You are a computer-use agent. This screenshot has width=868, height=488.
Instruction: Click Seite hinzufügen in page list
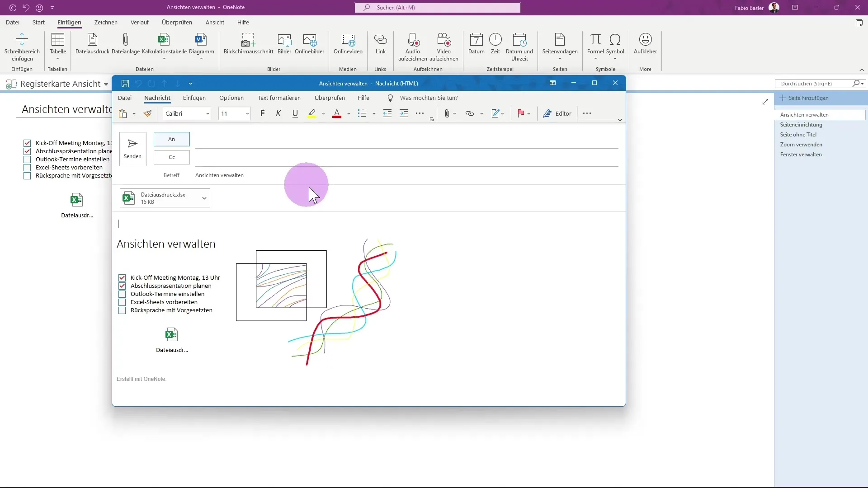(805, 98)
